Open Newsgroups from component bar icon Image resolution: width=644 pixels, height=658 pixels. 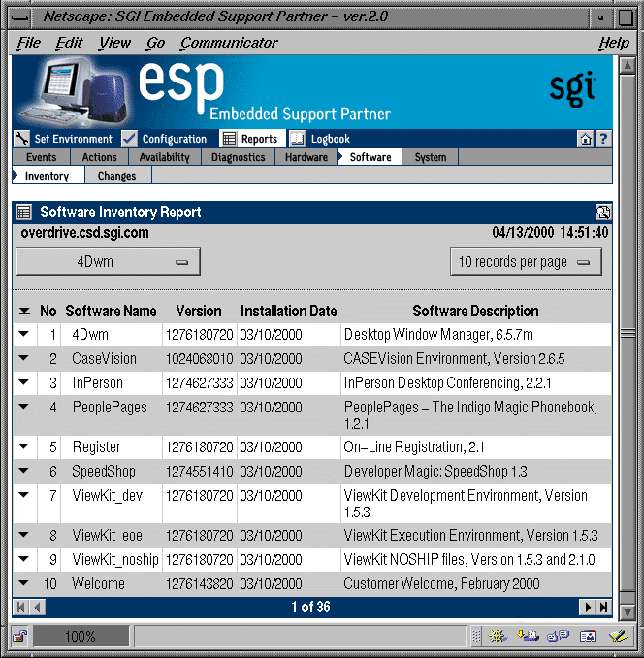[x=558, y=637]
